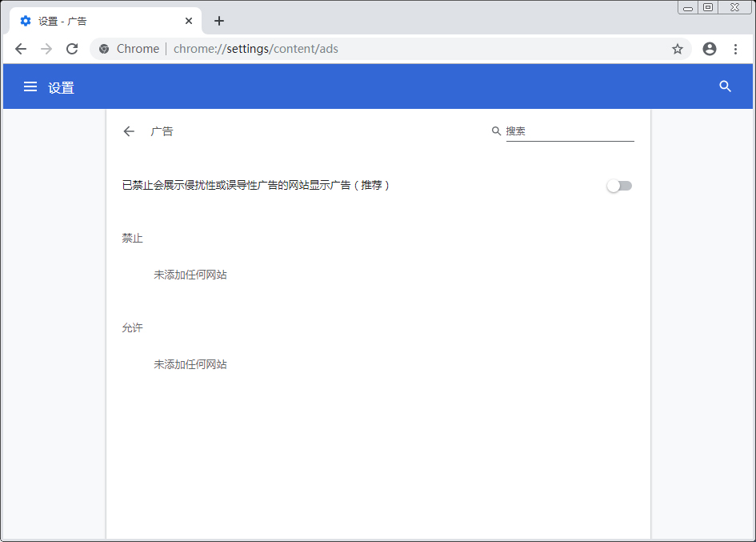The image size is (756, 542).
Task: Click the browser back navigation arrow
Action: coord(21,49)
